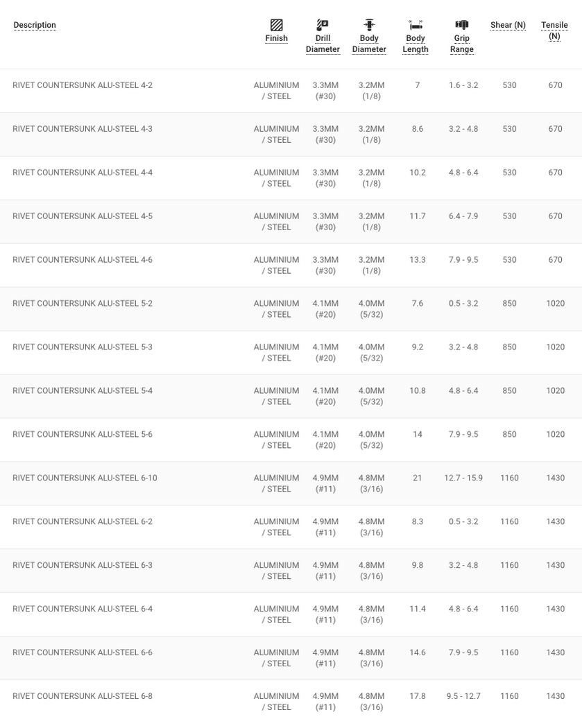Image resolution: width=582 pixels, height=728 pixels.
Task: Click the Drill Diameter icon
Action: click(323, 24)
